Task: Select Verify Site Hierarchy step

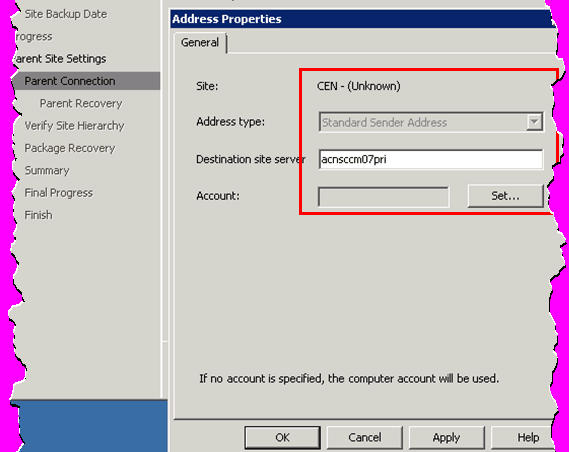Action: pyautogui.click(x=74, y=126)
